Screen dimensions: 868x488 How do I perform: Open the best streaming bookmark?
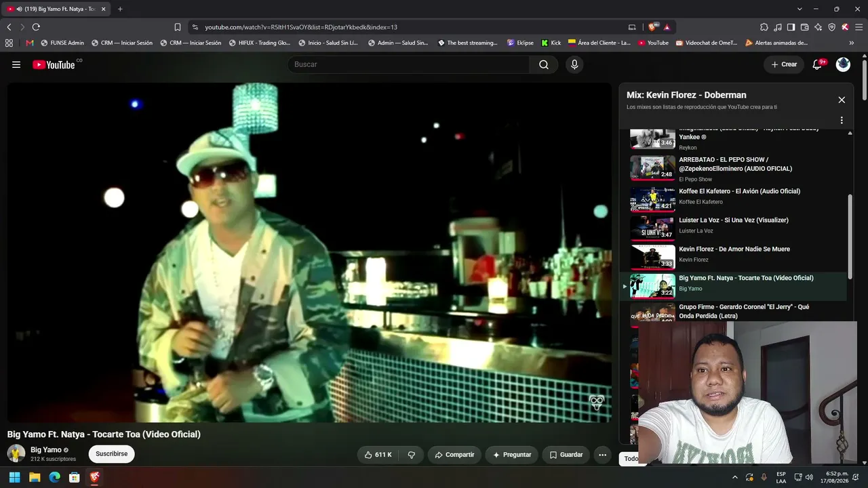(468, 43)
